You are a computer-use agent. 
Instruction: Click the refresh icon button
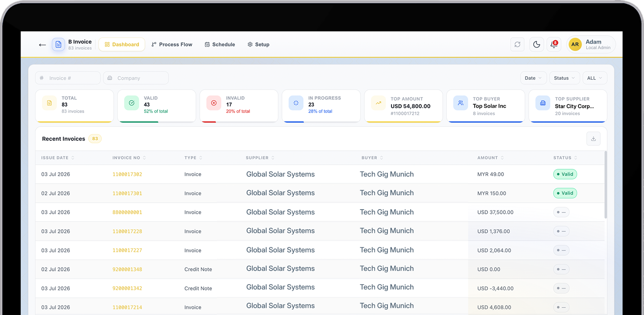click(517, 45)
